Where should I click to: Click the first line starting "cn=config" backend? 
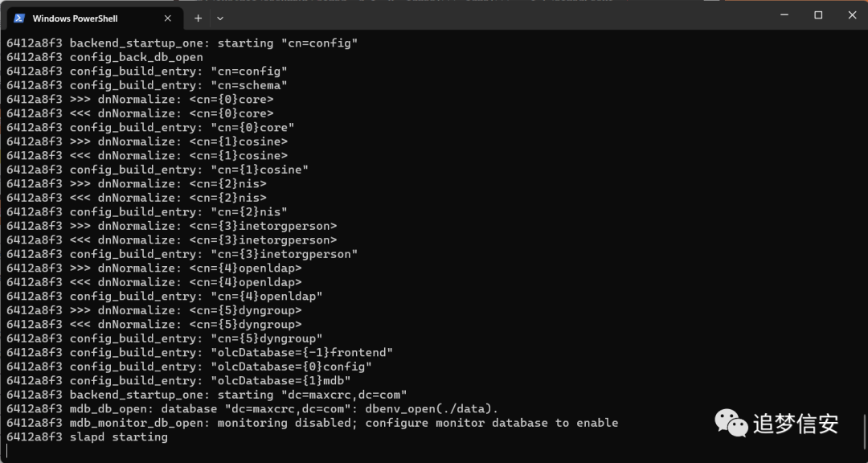182,43
